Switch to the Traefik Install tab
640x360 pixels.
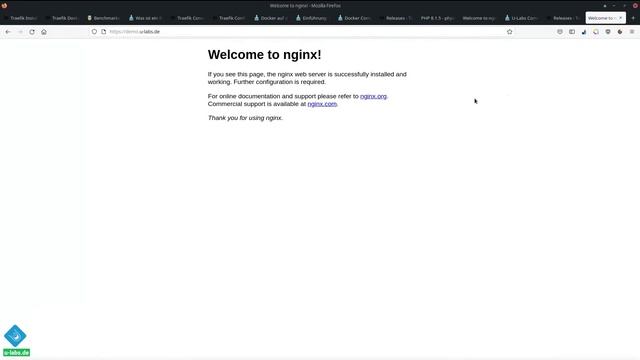coord(21,18)
